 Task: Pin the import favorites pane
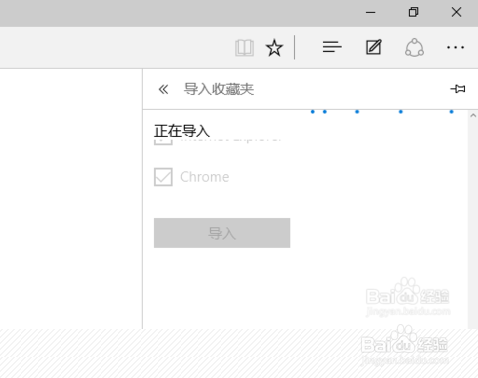tap(458, 89)
